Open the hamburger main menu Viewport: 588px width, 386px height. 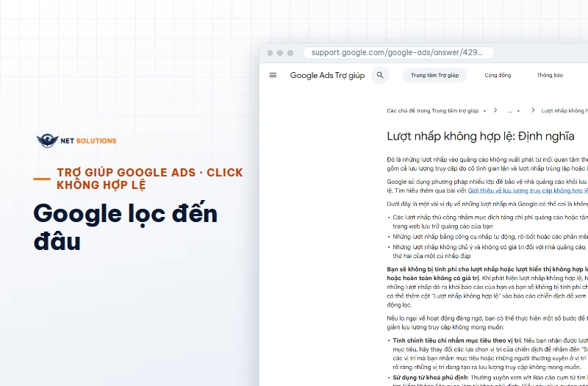coord(273,75)
